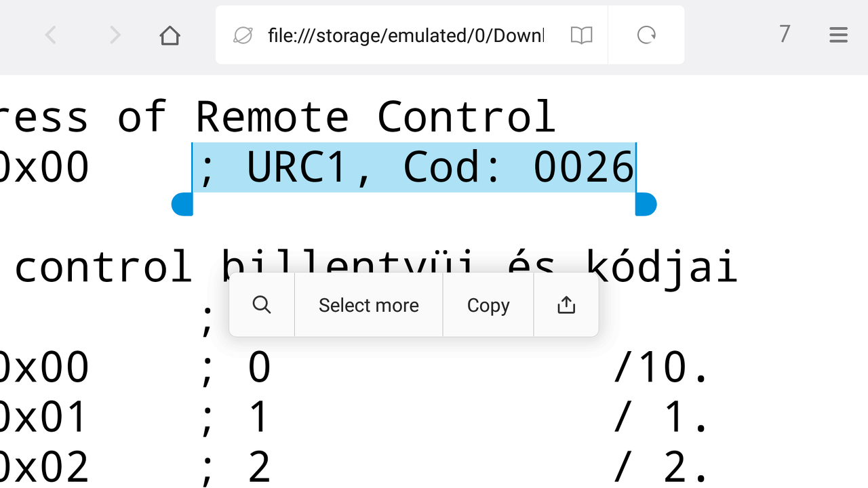Tap the right blue selection handle
This screenshot has height=488, width=868.
point(646,204)
